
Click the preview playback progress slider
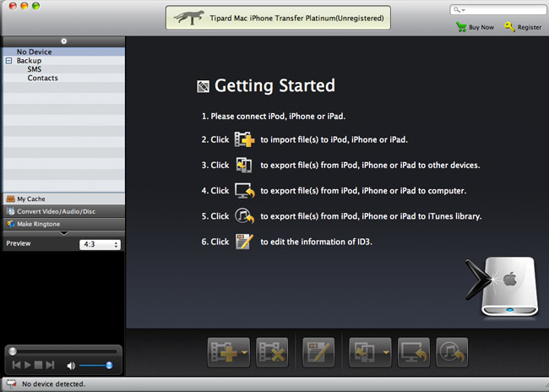pyautogui.click(x=63, y=351)
